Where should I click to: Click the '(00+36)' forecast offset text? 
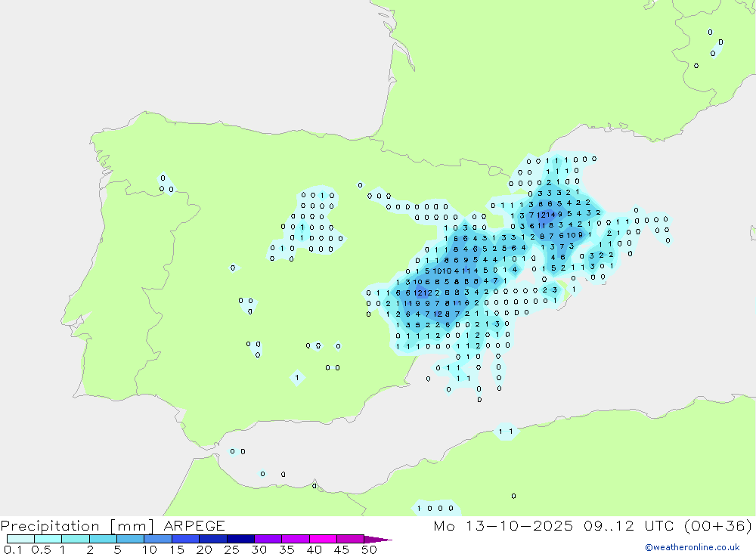(x=718, y=525)
